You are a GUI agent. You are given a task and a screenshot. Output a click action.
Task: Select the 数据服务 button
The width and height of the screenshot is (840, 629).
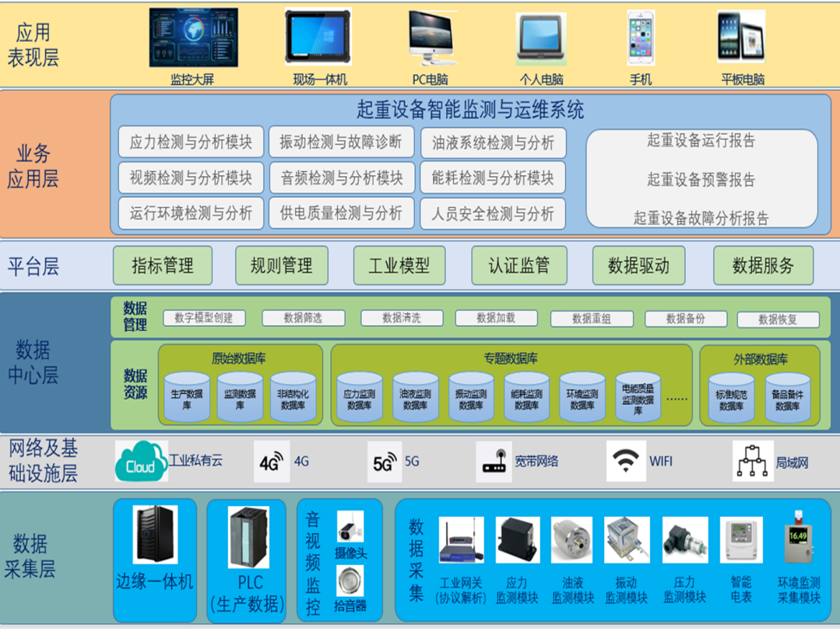point(763,266)
